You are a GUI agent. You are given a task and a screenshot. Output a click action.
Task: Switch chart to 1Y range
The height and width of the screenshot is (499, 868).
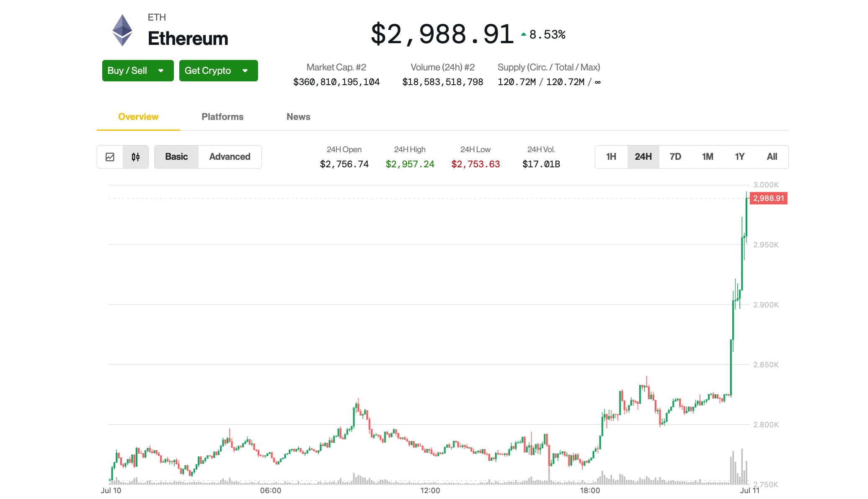(x=739, y=156)
